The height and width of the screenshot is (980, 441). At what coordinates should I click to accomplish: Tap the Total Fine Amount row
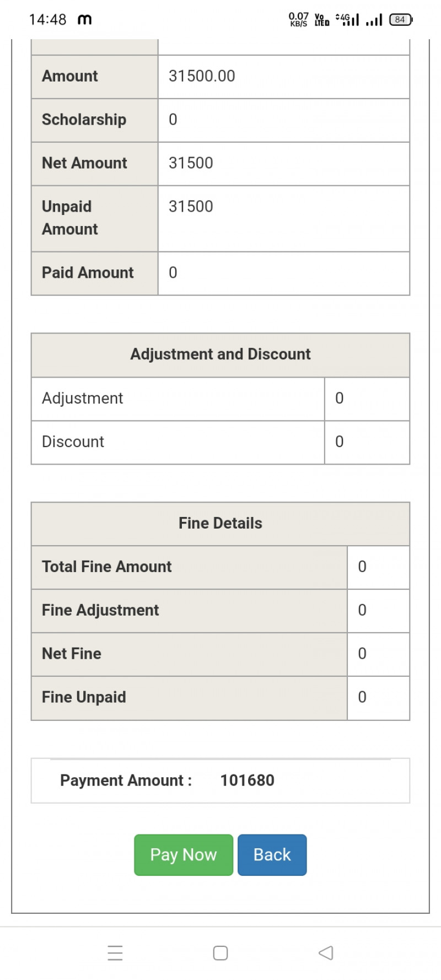tap(107, 567)
